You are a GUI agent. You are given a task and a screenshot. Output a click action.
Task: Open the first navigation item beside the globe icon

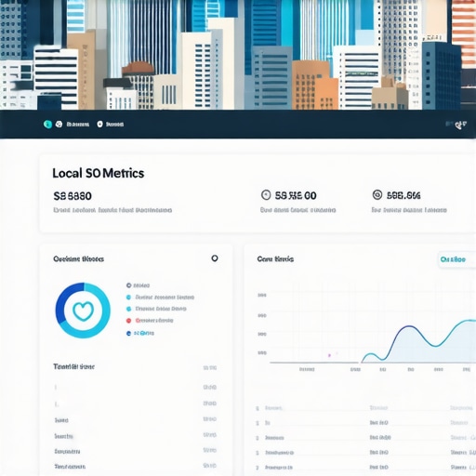click(x=78, y=125)
